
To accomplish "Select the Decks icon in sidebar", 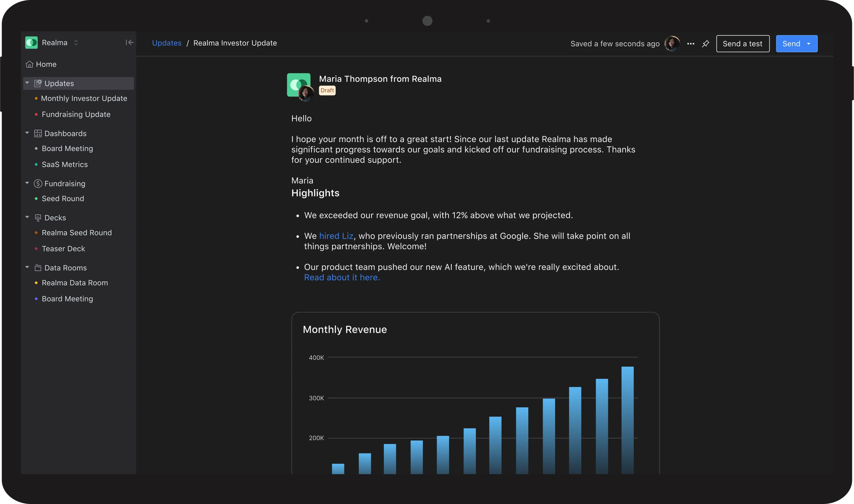I will point(38,217).
